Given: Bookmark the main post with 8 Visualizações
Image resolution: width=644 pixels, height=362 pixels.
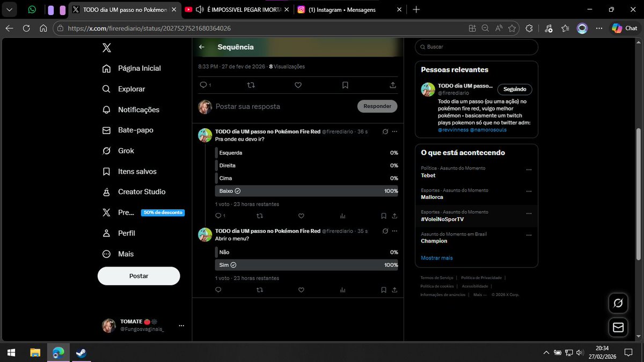Looking at the screenshot, I should (x=345, y=85).
